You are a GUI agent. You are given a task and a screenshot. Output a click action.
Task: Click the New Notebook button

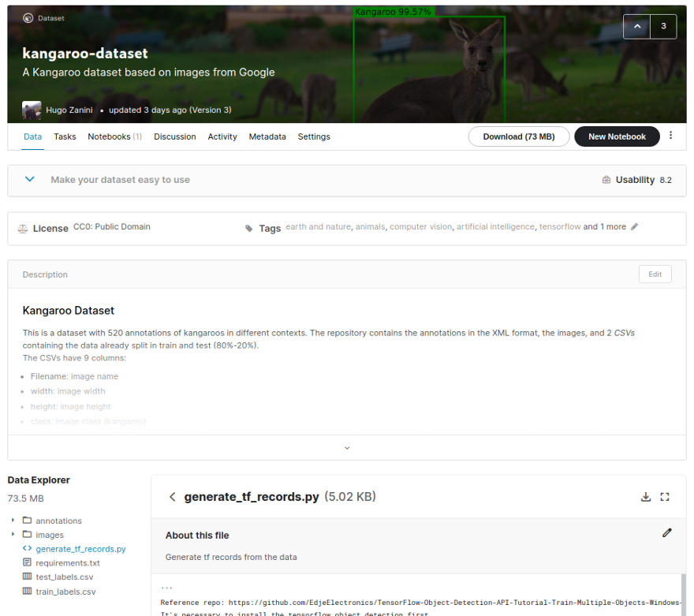coord(617,136)
